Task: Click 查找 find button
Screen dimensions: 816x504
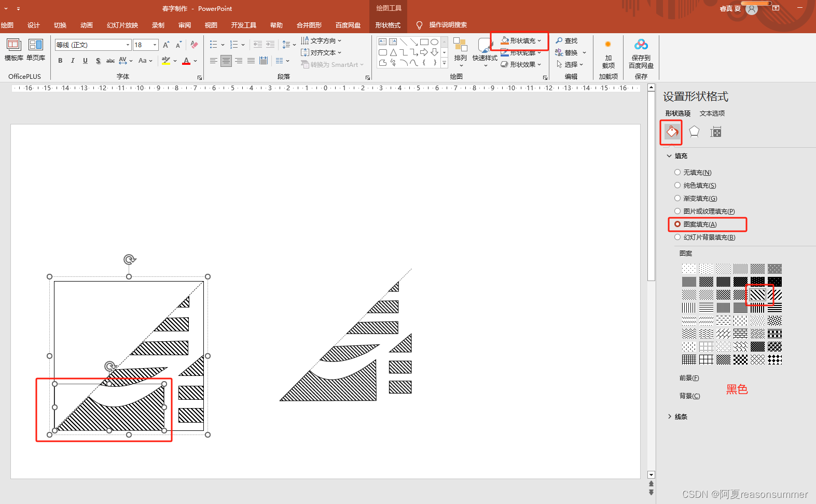Action: point(566,40)
